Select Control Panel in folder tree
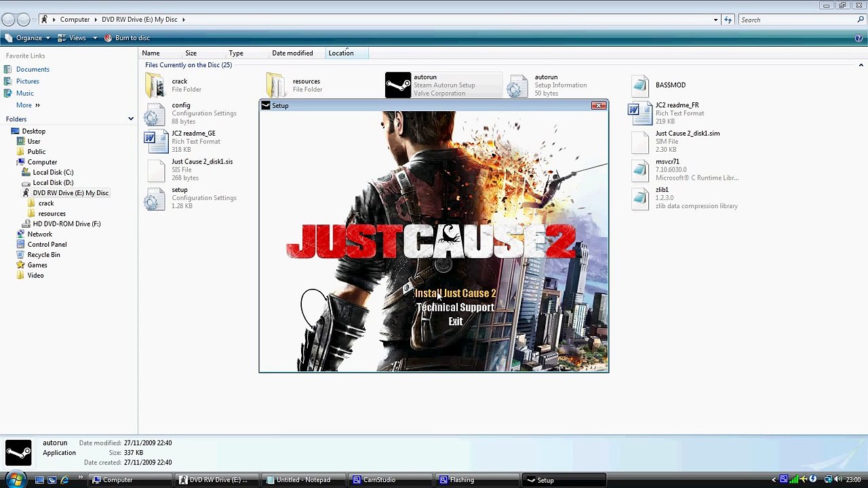Image resolution: width=868 pixels, height=488 pixels. 47,245
